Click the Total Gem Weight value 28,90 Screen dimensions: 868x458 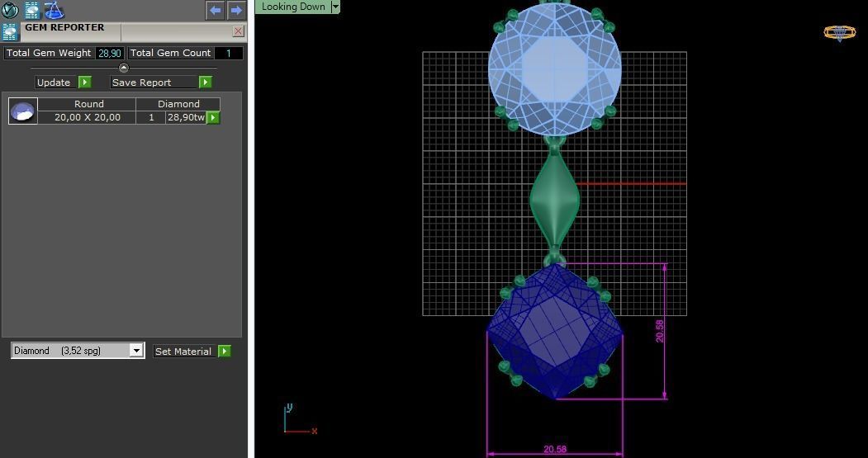point(110,53)
